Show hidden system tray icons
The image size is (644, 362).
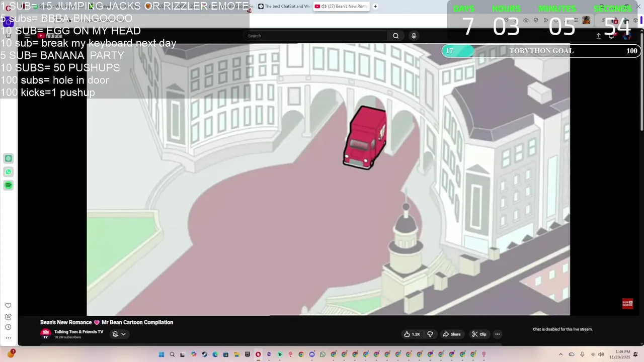pos(560,354)
